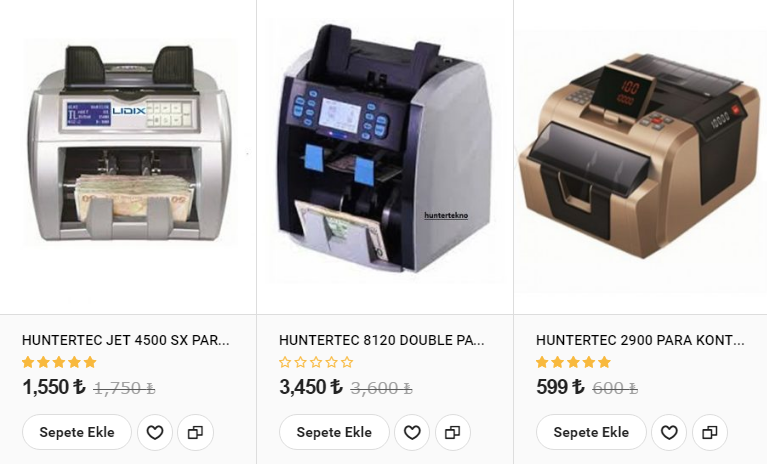
Task: Click heart icon for Huntertec 8120 Double
Action: pos(412,432)
